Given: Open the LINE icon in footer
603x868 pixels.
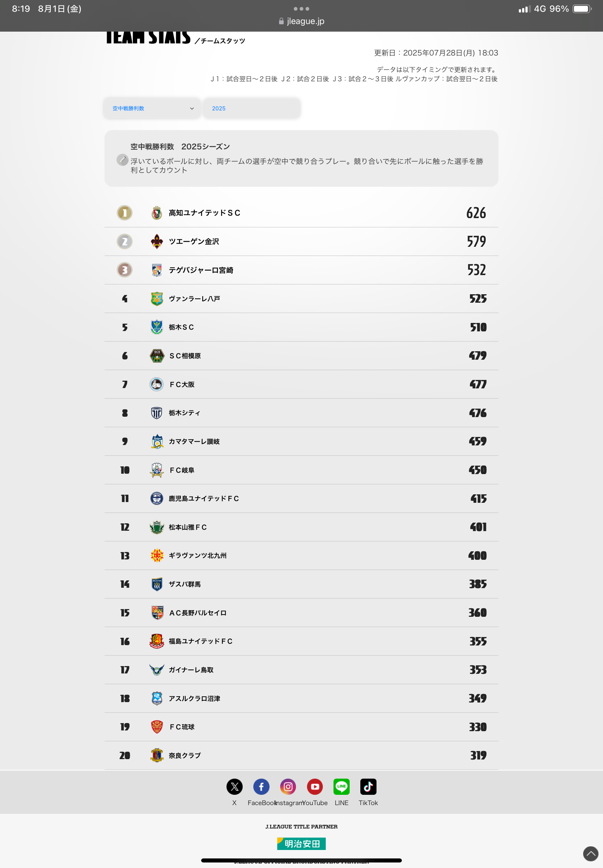Looking at the screenshot, I should click(342, 786).
